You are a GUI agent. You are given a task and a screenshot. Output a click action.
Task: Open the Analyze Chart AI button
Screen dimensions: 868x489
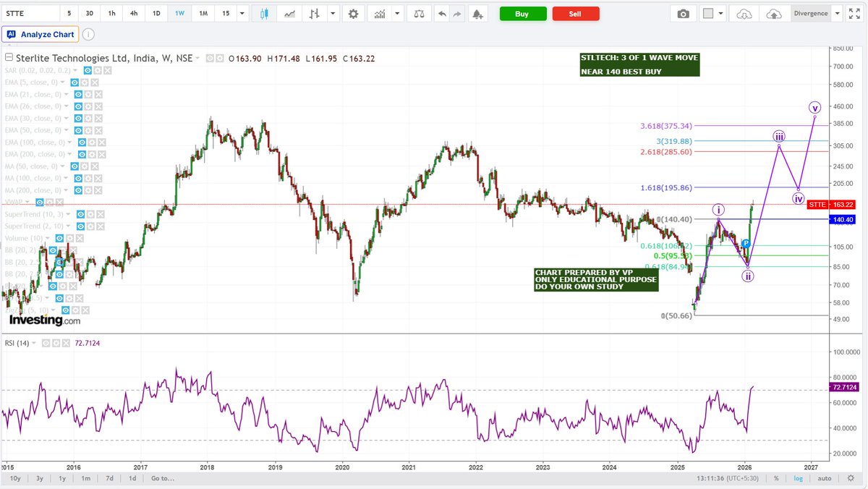(41, 34)
